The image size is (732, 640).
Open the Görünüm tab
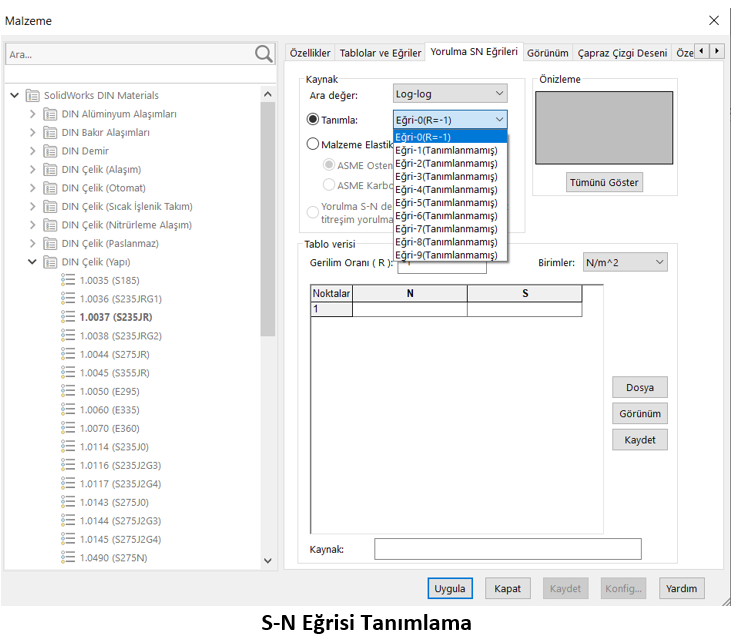tap(547, 53)
